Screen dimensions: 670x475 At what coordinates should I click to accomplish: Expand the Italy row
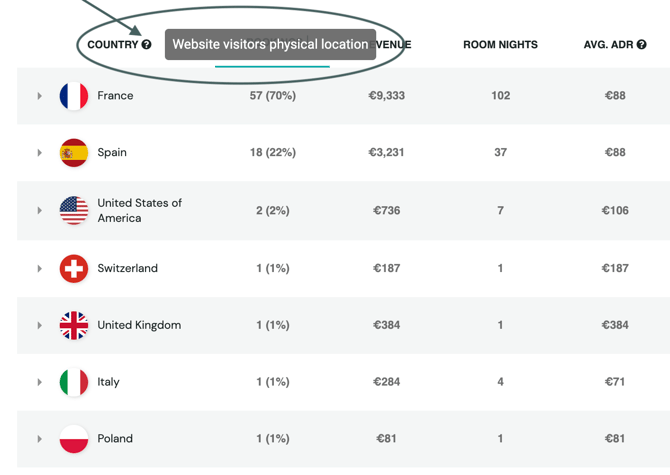click(40, 382)
